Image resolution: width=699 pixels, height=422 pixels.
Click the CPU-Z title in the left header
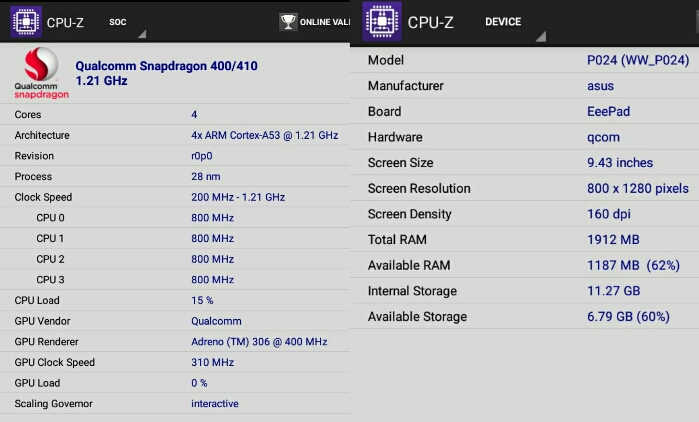[65, 23]
